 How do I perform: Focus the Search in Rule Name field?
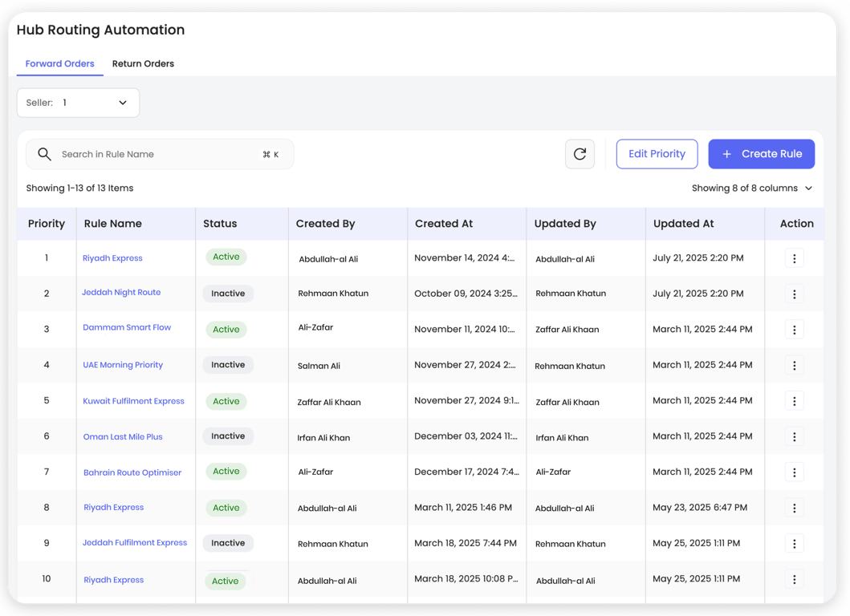click(x=160, y=155)
